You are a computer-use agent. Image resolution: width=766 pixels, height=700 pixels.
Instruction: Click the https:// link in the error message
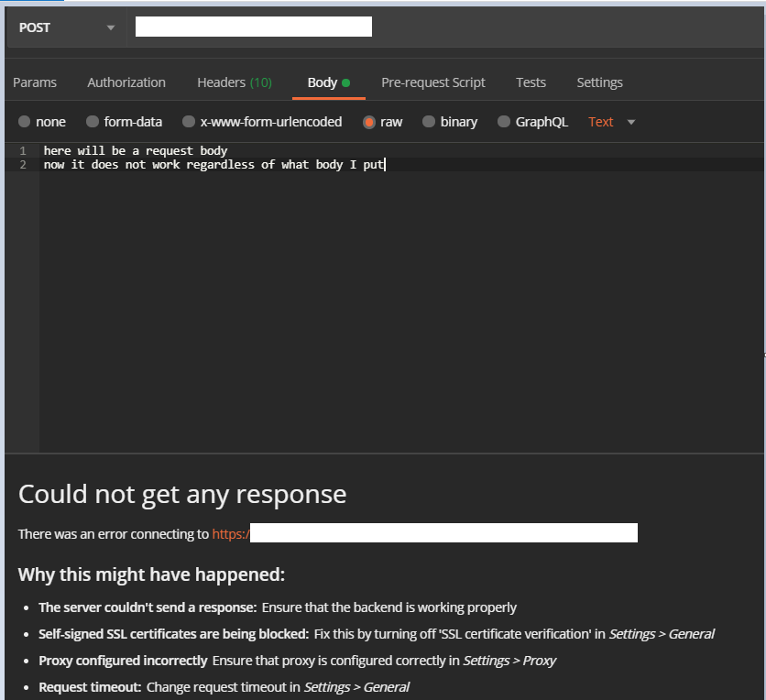[x=230, y=532]
